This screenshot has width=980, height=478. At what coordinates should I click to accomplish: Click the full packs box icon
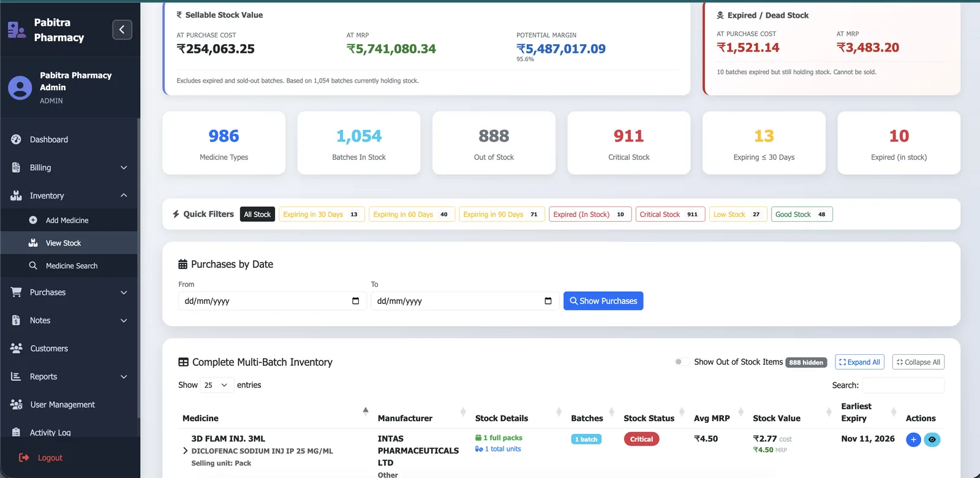[478, 438]
